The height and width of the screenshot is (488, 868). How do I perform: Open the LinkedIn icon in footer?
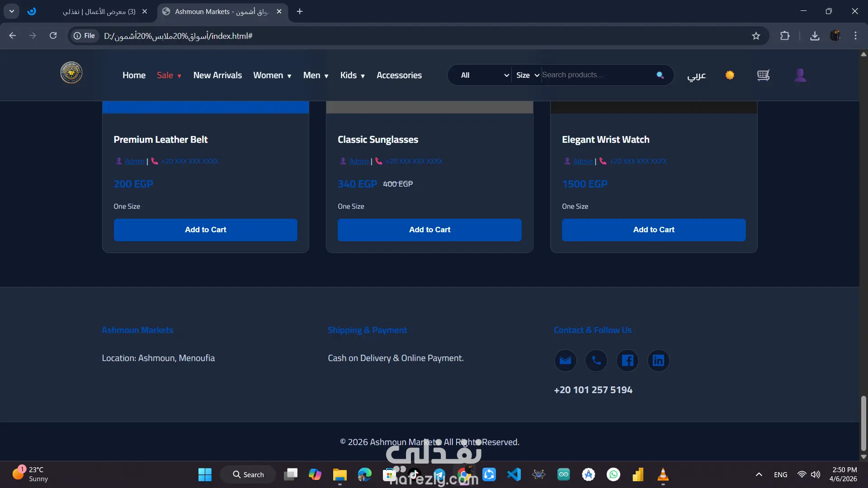(658, 361)
